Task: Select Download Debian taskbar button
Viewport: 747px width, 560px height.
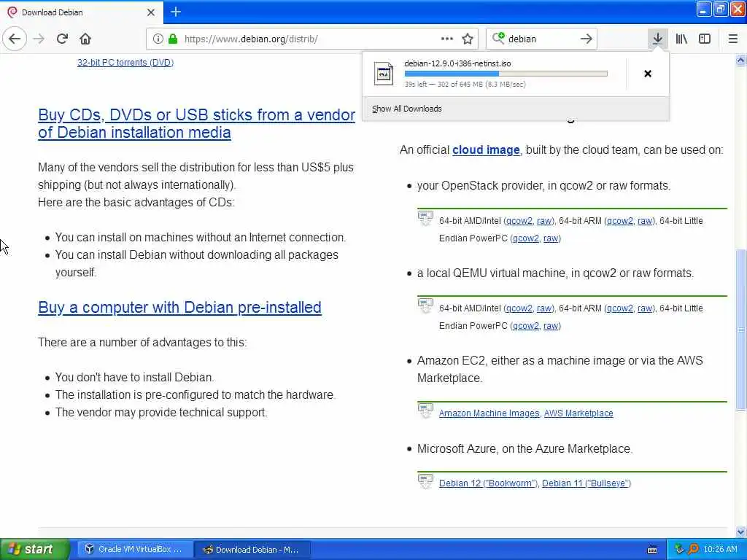Action: pyautogui.click(x=252, y=550)
